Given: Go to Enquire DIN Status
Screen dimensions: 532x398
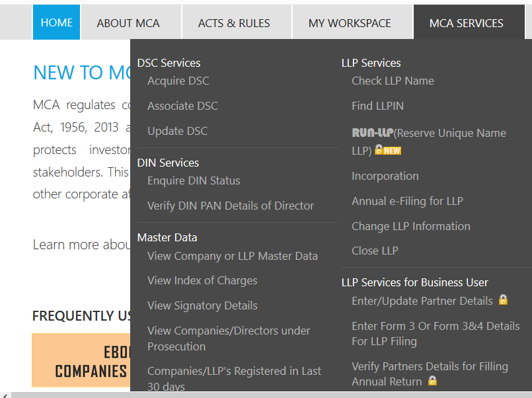Looking at the screenshot, I should pyautogui.click(x=194, y=181).
